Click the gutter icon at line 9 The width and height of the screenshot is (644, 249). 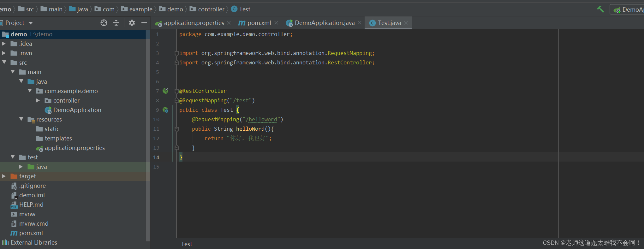[165, 110]
